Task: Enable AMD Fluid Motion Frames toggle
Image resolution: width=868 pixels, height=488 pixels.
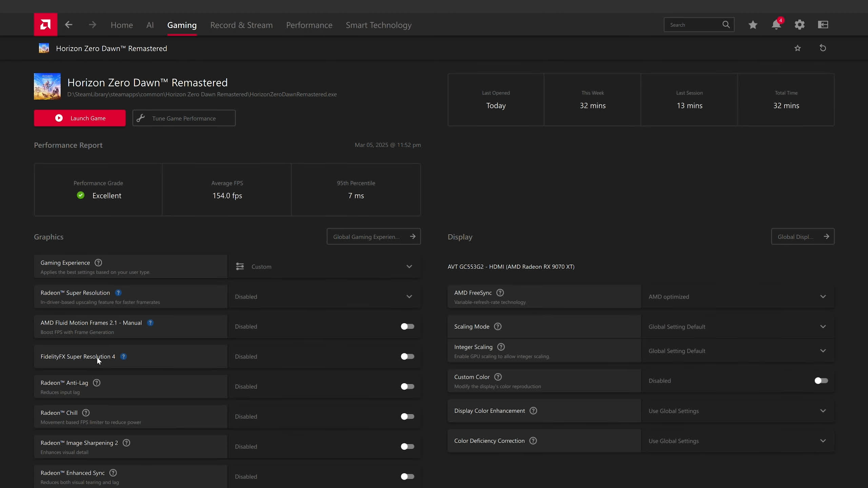Action: pyautogui.click(x=407, y=326)
